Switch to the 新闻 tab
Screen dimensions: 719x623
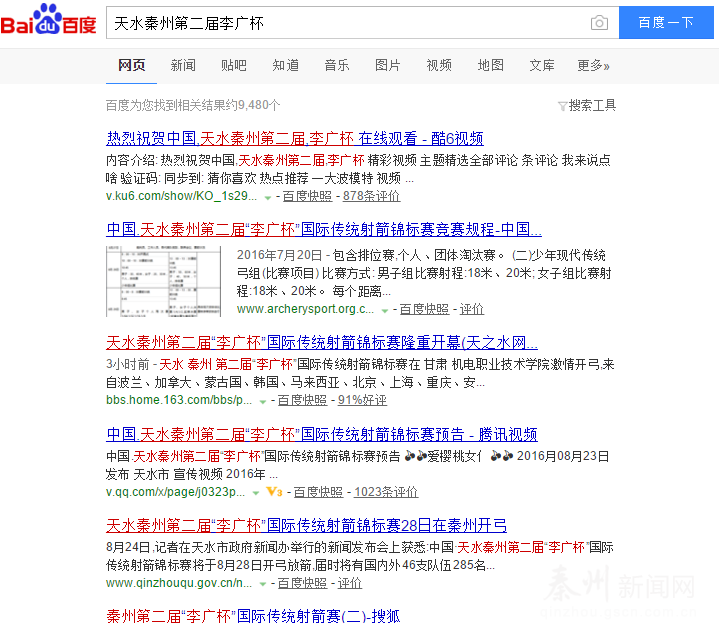click(183, 66)
